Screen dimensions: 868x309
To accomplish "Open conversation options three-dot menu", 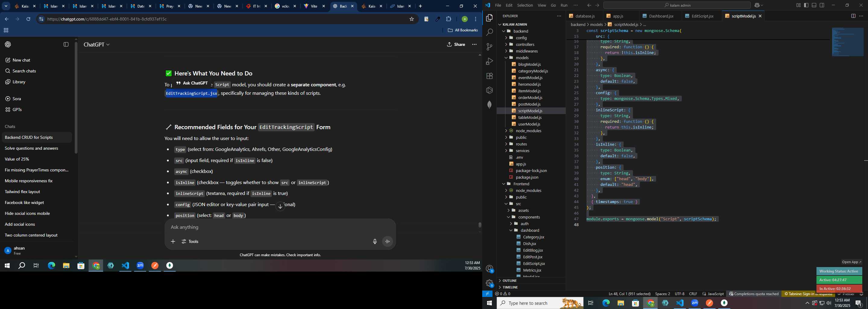I will 474,45.
